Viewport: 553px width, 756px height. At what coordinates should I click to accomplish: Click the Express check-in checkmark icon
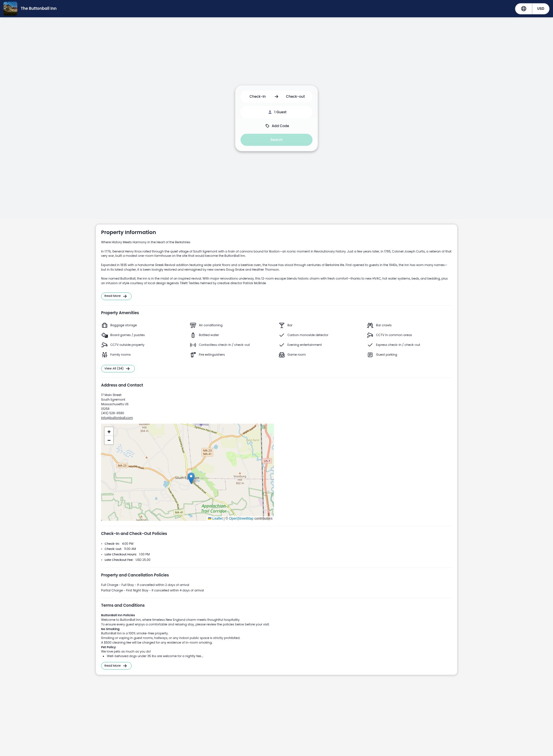370,345
